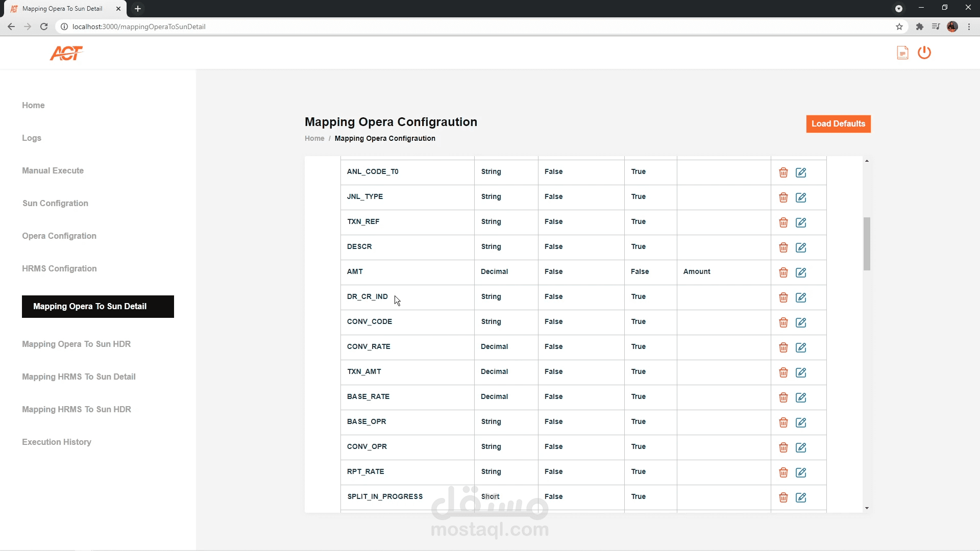Open the document icon in header
Viewport: 980px width, 551px height.
click(902, 53)
